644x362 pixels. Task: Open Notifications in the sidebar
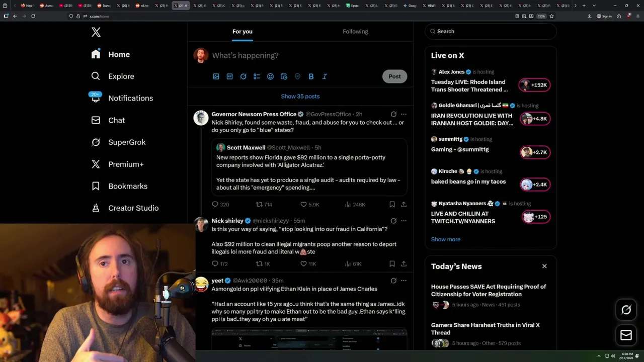point(122,98)
